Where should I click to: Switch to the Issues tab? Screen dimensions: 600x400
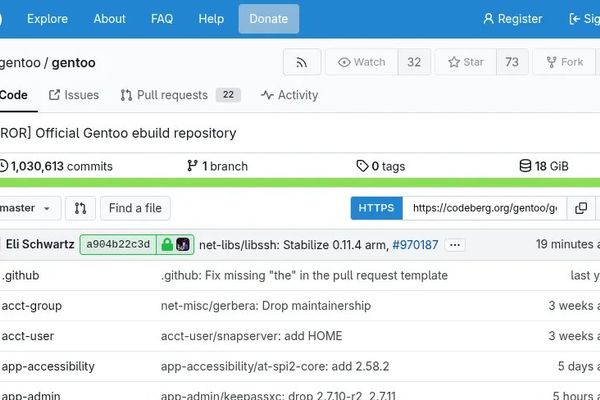[74, 95]
